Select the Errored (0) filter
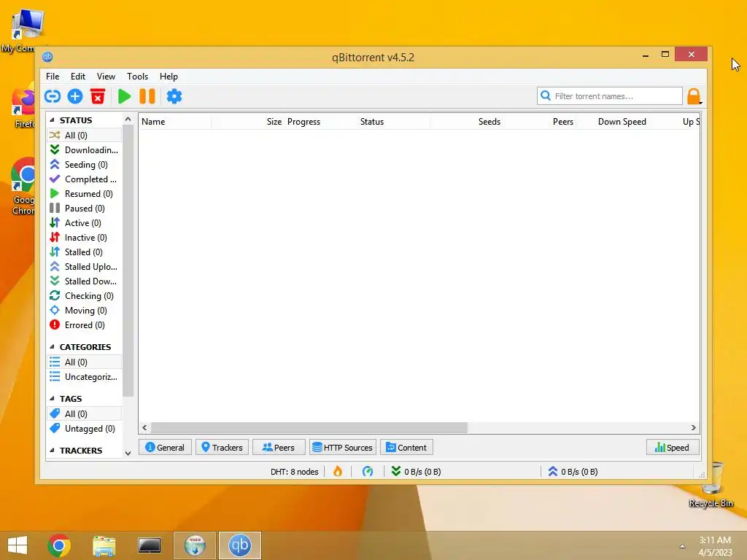The image size is (747, 560). pyautogui.click(x=85, y=325)
